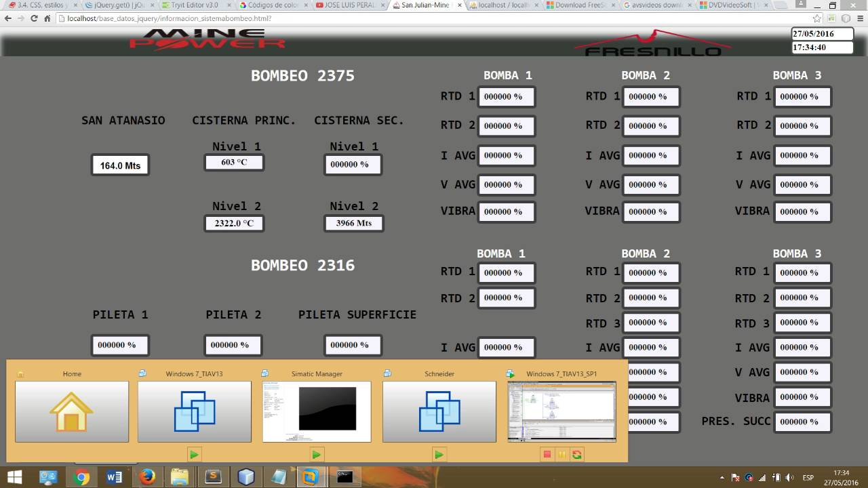Bookmark this page with the star icon
868x488 pixels.
pos(817,18)
